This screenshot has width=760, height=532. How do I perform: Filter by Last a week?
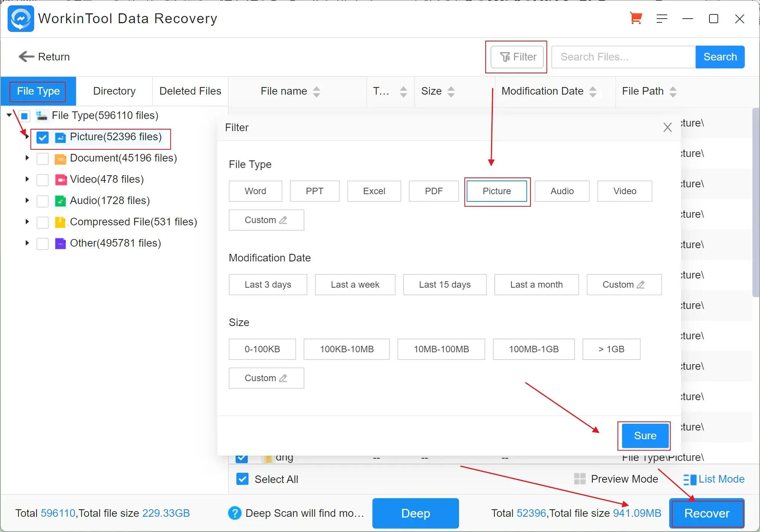point(355,285)
